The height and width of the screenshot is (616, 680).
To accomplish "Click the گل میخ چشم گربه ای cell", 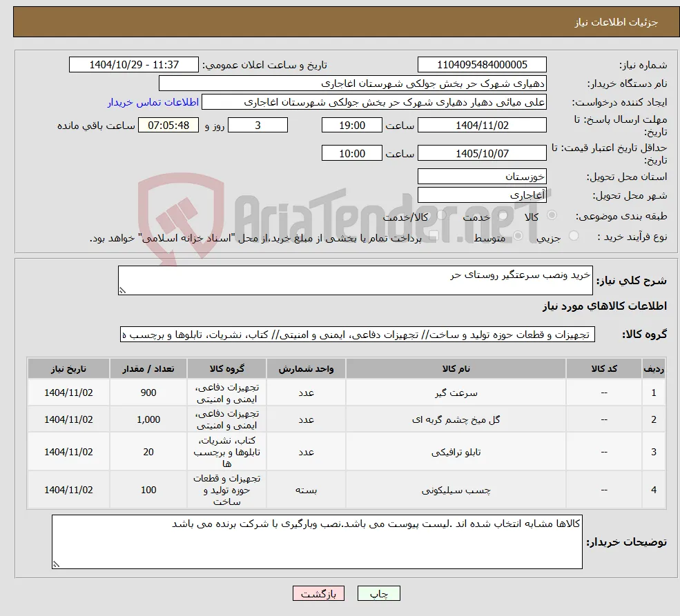I will click(456, 419).
